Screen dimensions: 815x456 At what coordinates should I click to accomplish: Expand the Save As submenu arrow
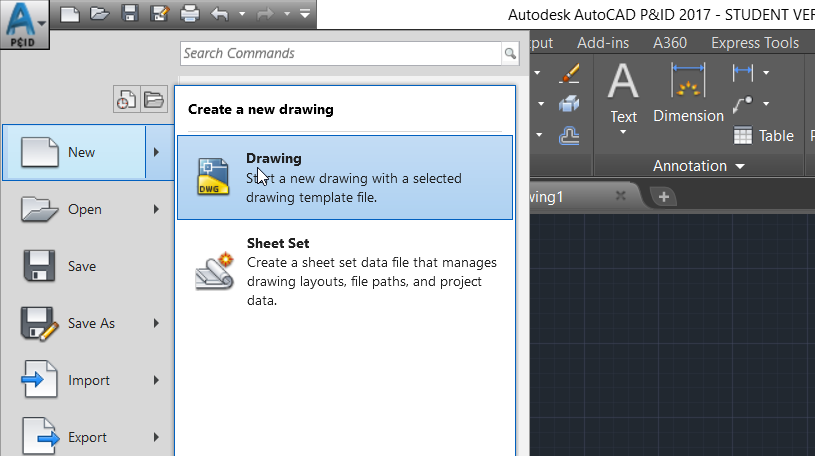tap(156, 323)
